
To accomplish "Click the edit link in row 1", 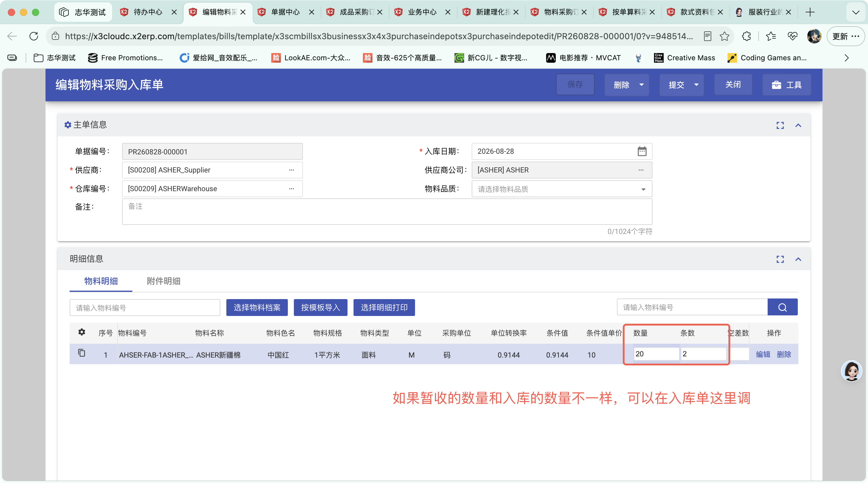I will 763,354.
